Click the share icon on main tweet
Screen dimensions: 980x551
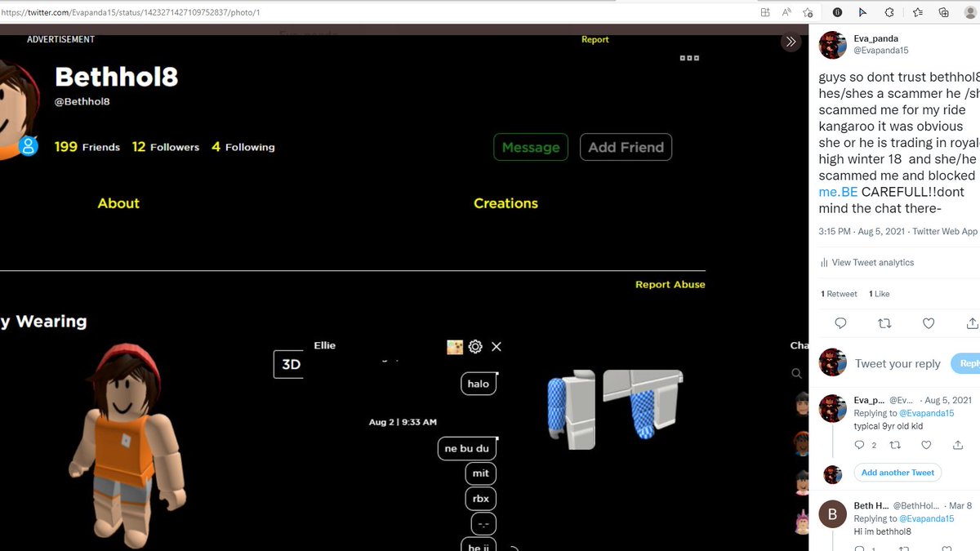pyautogui.click(x=972, y=323)
